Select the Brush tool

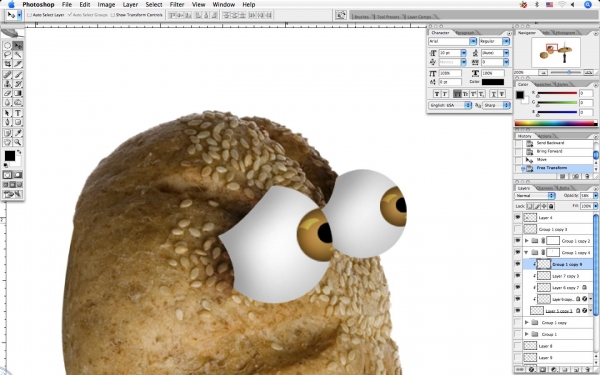tap(18, 75)
